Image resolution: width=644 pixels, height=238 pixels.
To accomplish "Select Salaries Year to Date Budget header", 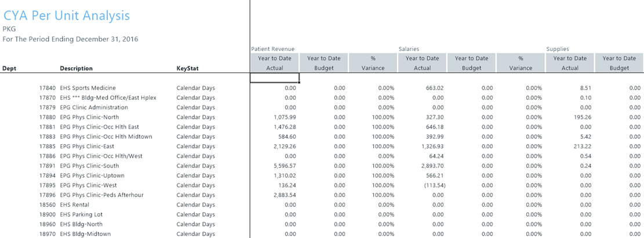I will click(x=471, y=63).
